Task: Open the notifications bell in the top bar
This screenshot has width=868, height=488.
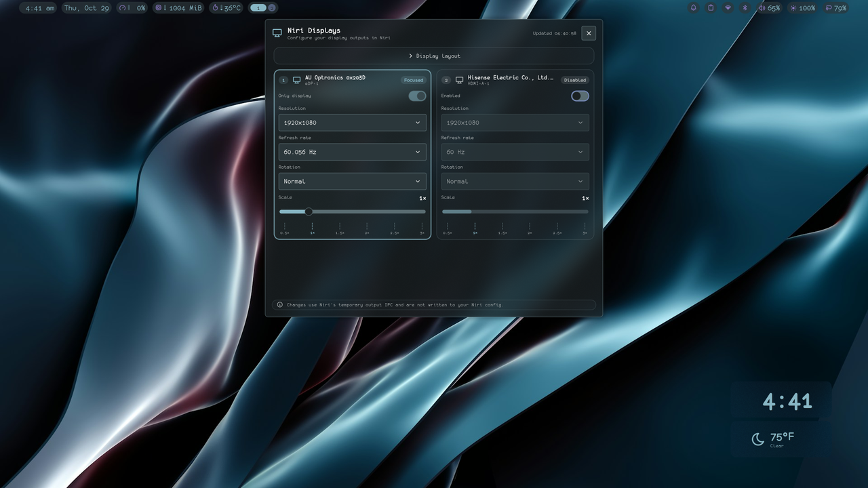Action: [x=693, y=8]
